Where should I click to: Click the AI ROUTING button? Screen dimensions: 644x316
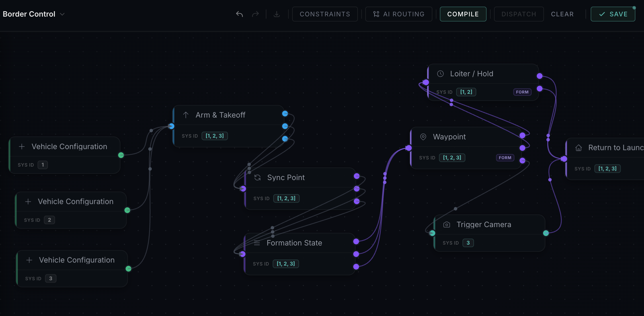399,14
